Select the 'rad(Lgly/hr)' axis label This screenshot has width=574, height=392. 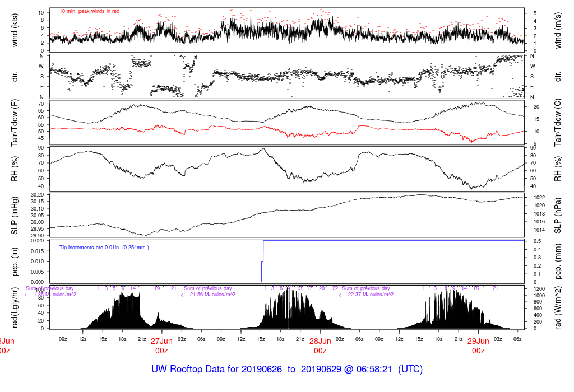click(15, 307)
